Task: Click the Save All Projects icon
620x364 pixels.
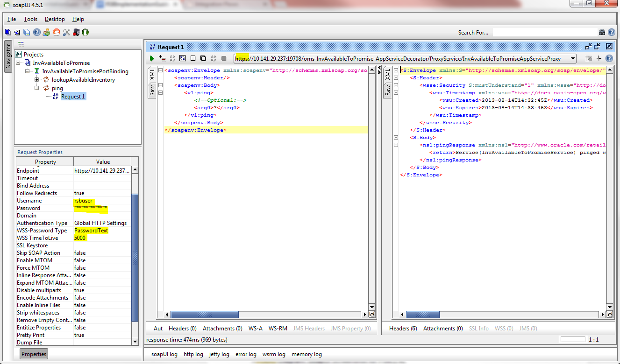Action: coord(27,32)
